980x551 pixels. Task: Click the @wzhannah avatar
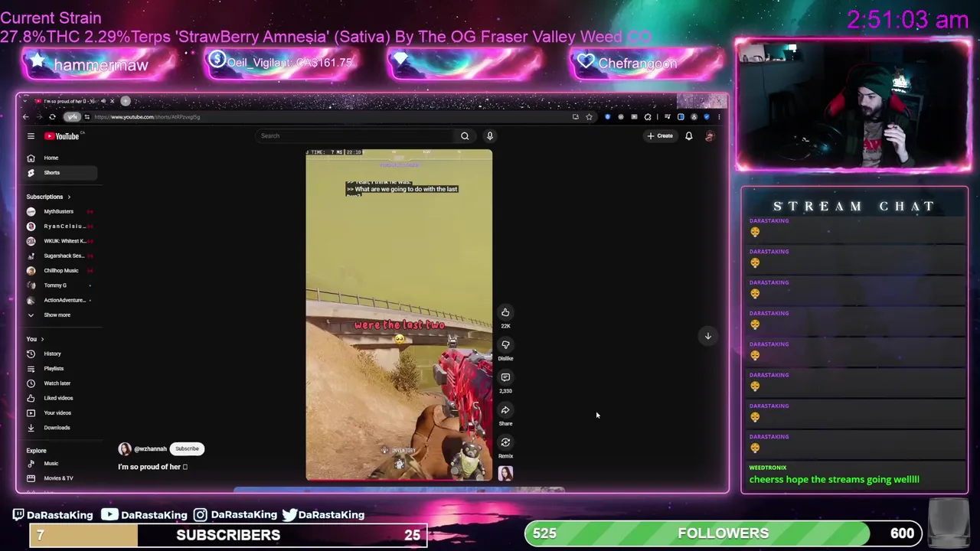click(125, 449)
